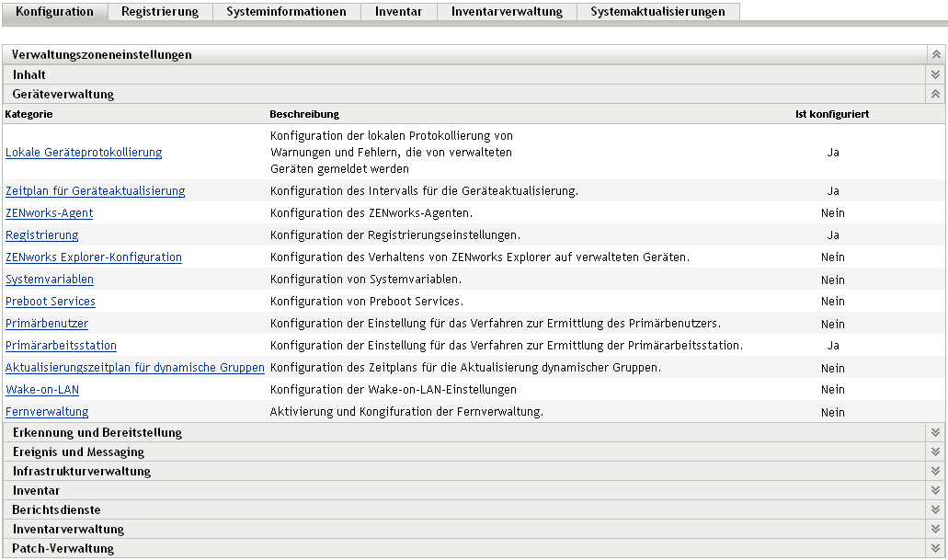Open the Fernverwaltung link
This screenshot has width=948, height=560.
pyautogui.click(x=47, y=412)
